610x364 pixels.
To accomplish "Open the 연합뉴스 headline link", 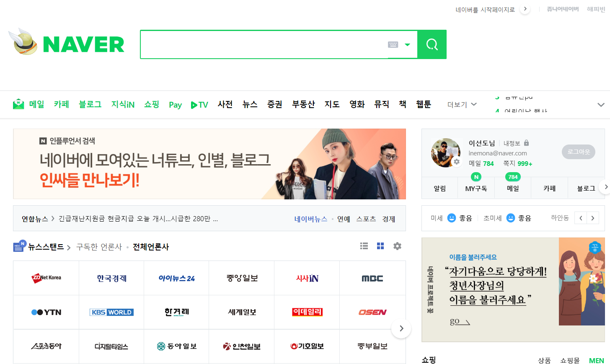I will 35,219.
